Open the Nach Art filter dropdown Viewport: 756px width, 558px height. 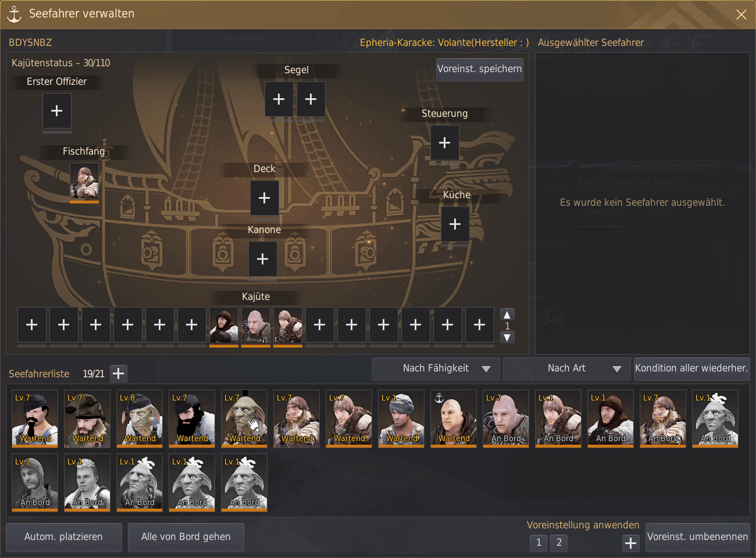pos(567,369)
